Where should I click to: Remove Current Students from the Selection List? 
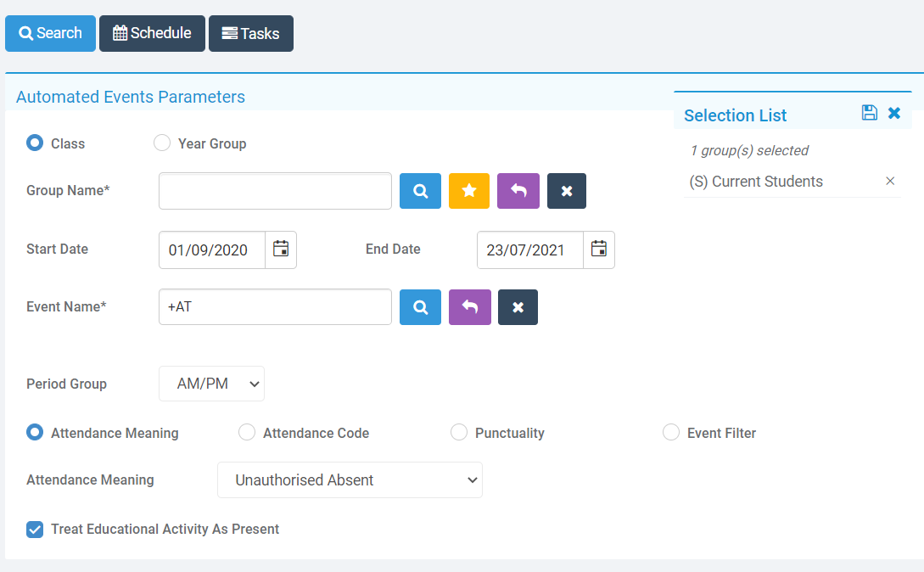point(890,181)
